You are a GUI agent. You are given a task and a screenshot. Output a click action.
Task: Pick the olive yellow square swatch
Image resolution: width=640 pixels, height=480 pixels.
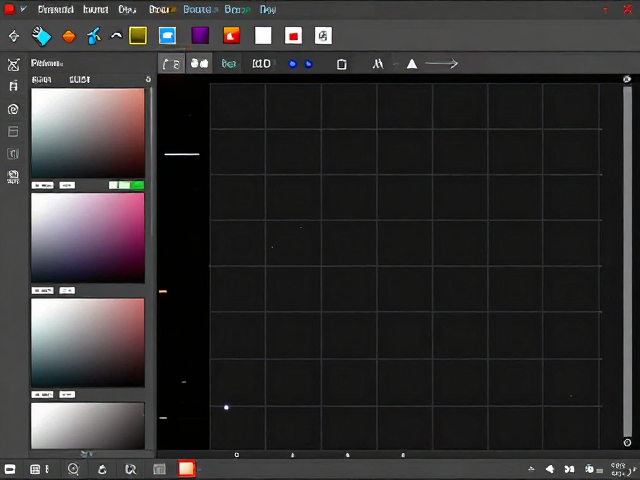pos(138,36)
